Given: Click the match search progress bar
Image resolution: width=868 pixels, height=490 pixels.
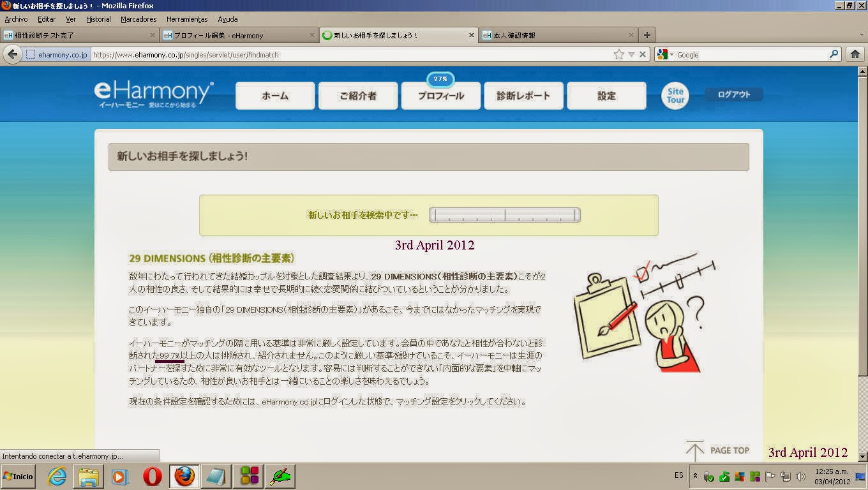Looking at the screenshot, I should (x=505, y=215).
